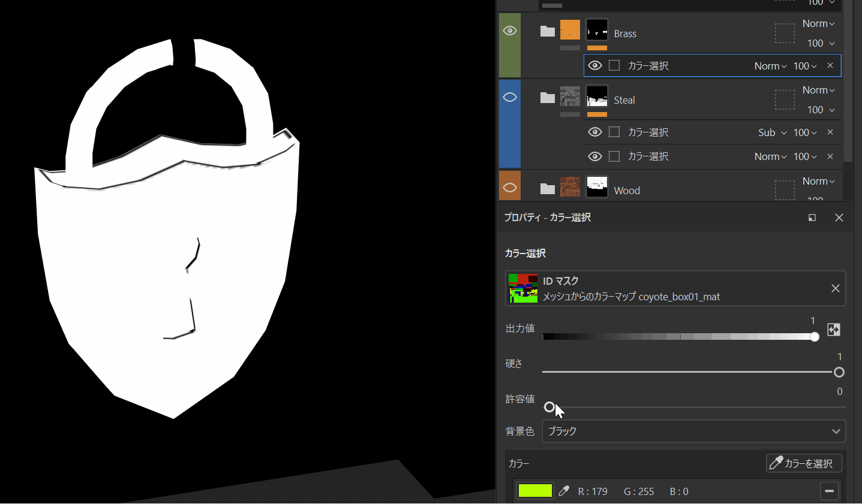Open Sub blend mode dropdown in Steal

click(x=771, y=132)
